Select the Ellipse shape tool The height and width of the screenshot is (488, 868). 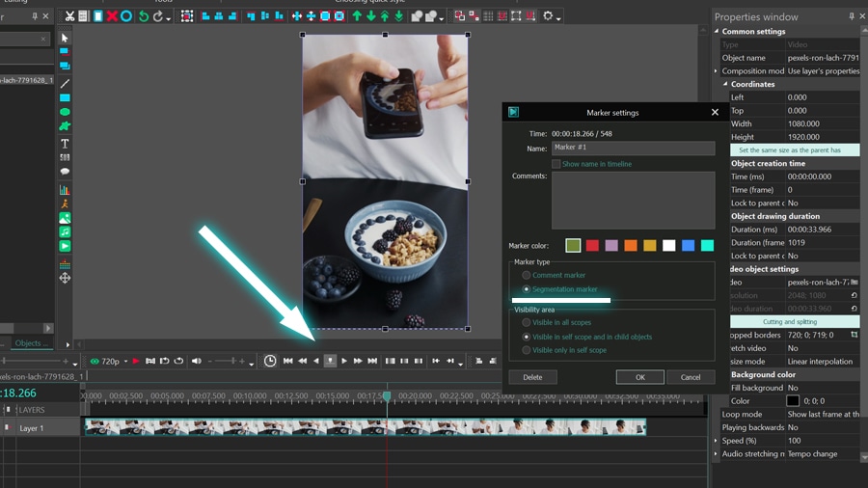65,112
